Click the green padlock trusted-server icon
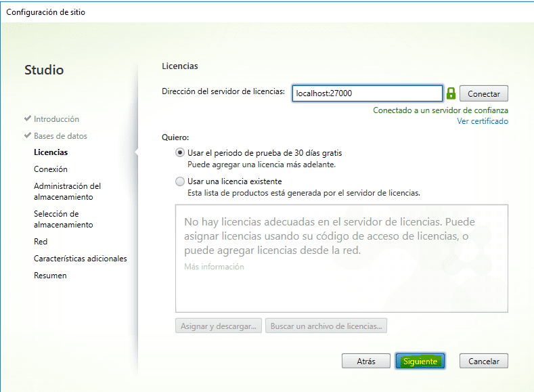This screenshot has height=392, width=534. (451, 93)
